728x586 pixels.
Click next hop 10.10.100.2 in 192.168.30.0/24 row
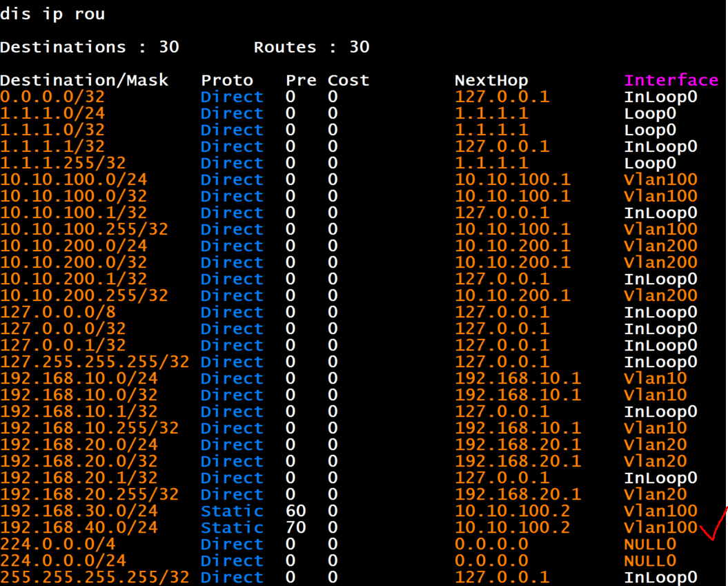[x=513, y=511]
